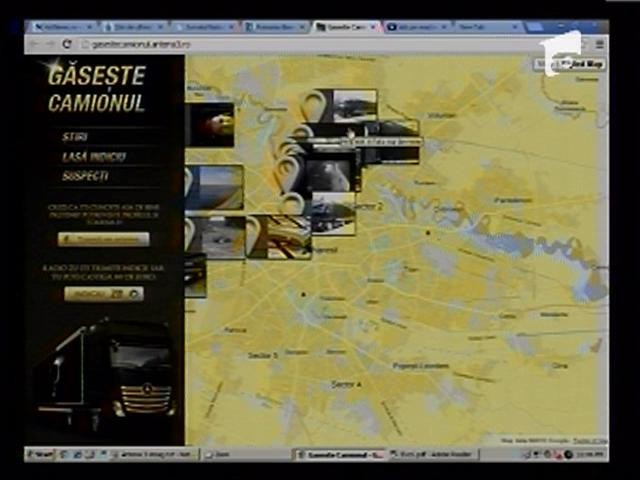
Task: Click the Sector 4 label on map
Action: coord(345,384)
